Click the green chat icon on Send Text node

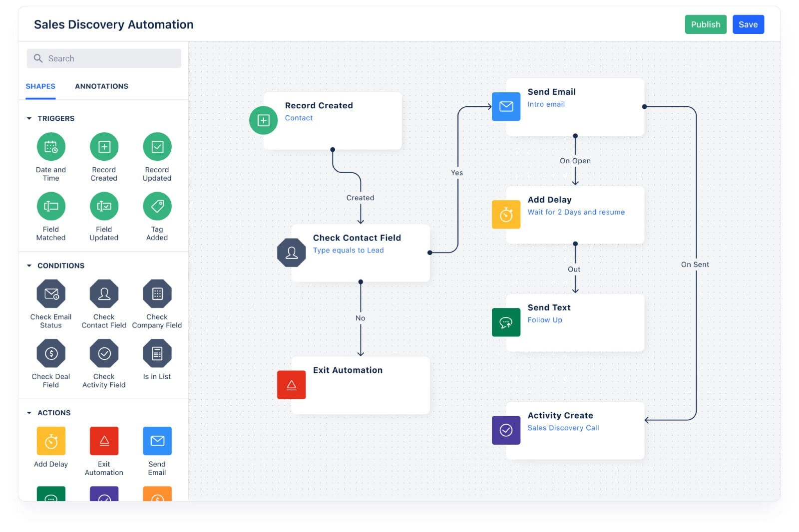506,322
